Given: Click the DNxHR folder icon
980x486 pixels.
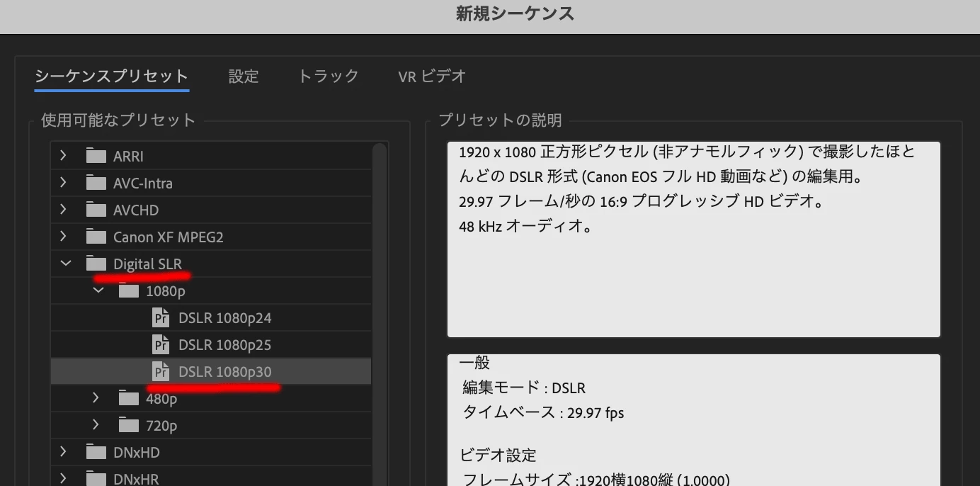Looking at the screenshot, I should 96,478.
